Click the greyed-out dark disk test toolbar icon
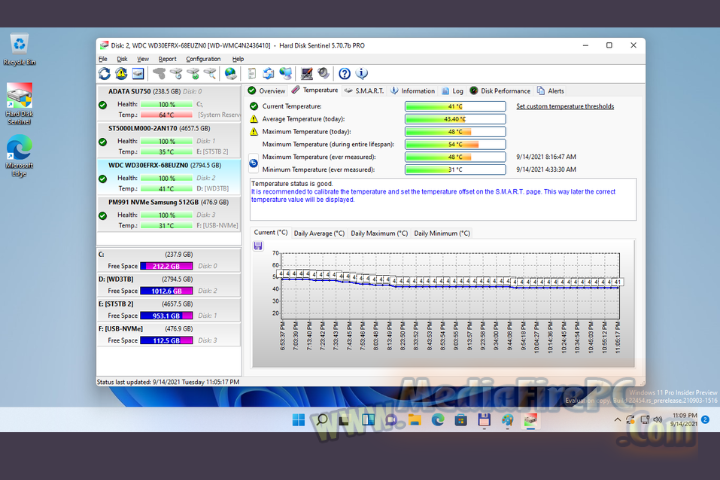Screen dimensions: 720x480 pos(159,73)
